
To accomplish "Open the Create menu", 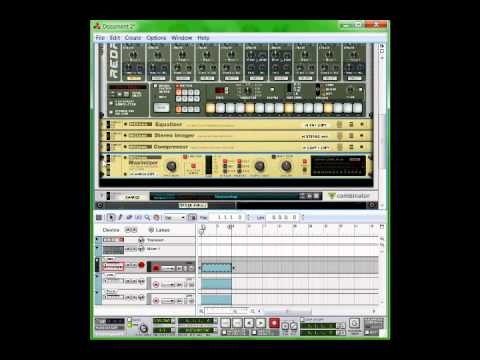I will (133, 38).
